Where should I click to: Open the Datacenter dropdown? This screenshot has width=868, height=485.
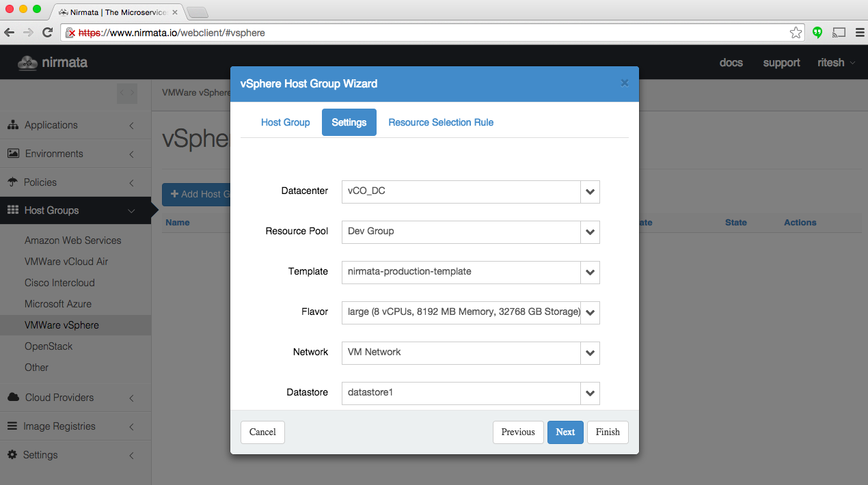click(x=590, y=192)
